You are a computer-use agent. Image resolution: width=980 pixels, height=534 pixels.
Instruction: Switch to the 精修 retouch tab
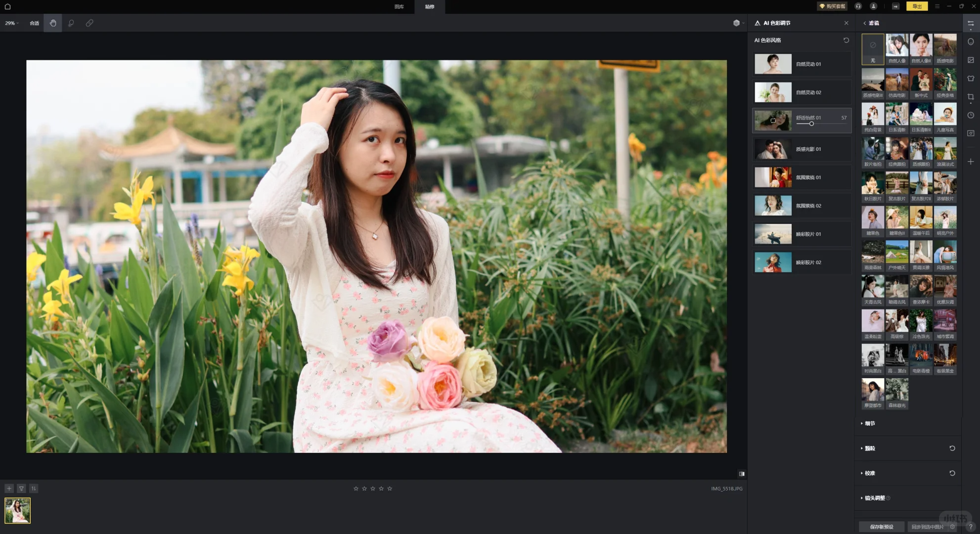coord(430,6)
